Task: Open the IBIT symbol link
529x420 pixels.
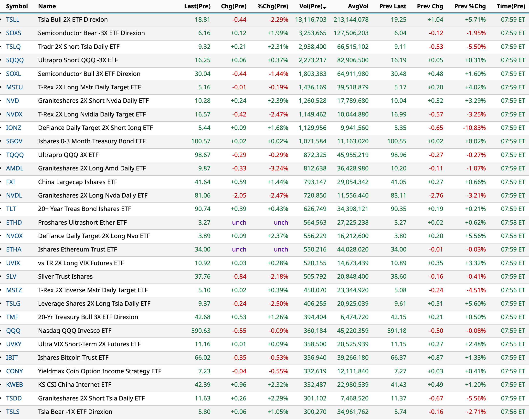Action: pos(12,358)
